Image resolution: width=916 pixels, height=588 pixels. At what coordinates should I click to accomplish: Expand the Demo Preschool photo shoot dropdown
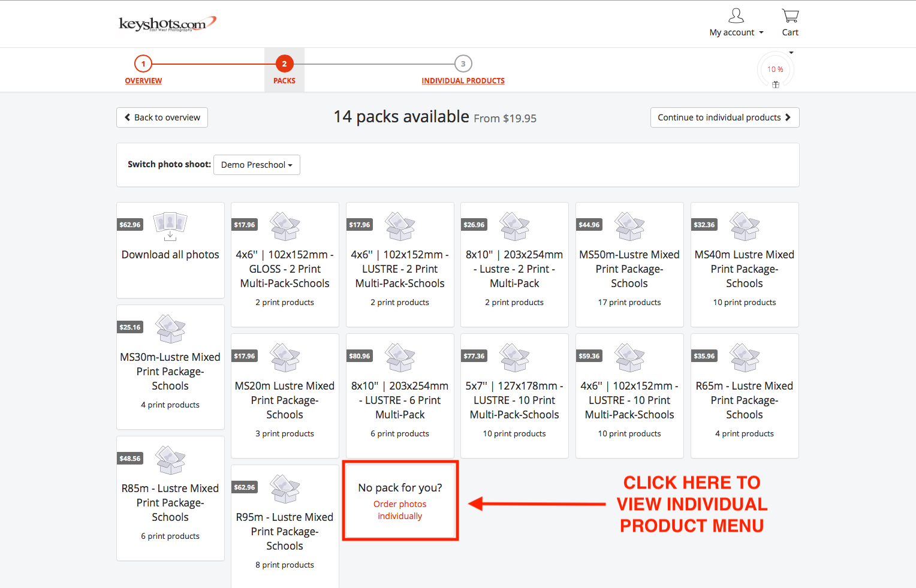pyautogui.click(x=257, y=165)
